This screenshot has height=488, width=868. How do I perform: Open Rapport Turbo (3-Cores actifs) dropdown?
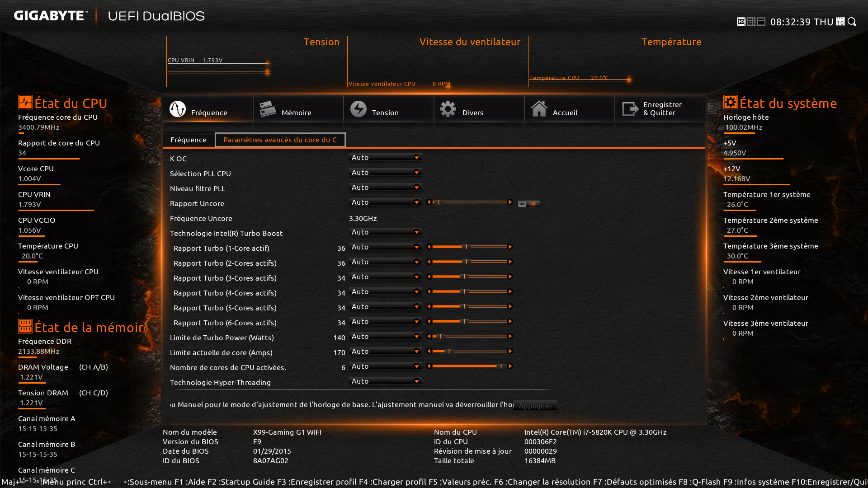tap(386, 277)
